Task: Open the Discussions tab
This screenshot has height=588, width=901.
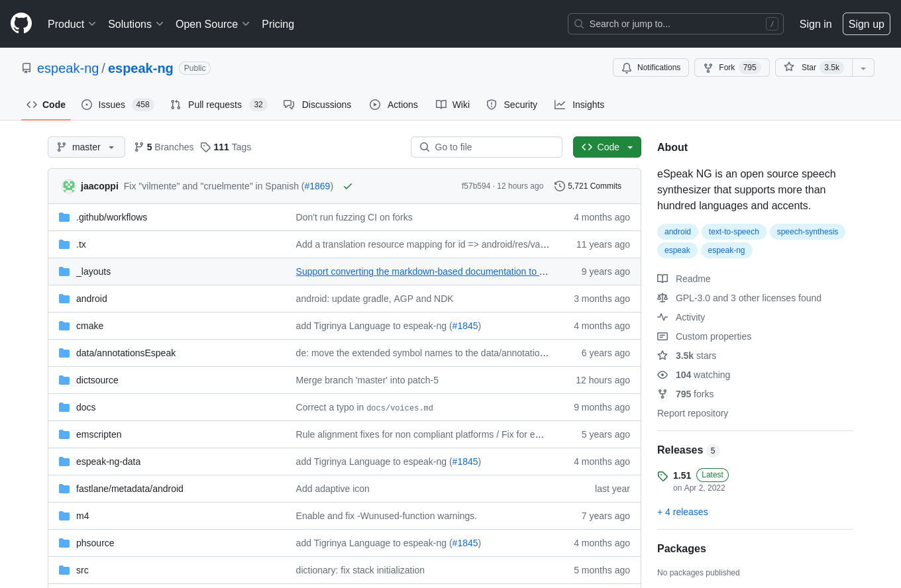Action: [x=317, y=105]
